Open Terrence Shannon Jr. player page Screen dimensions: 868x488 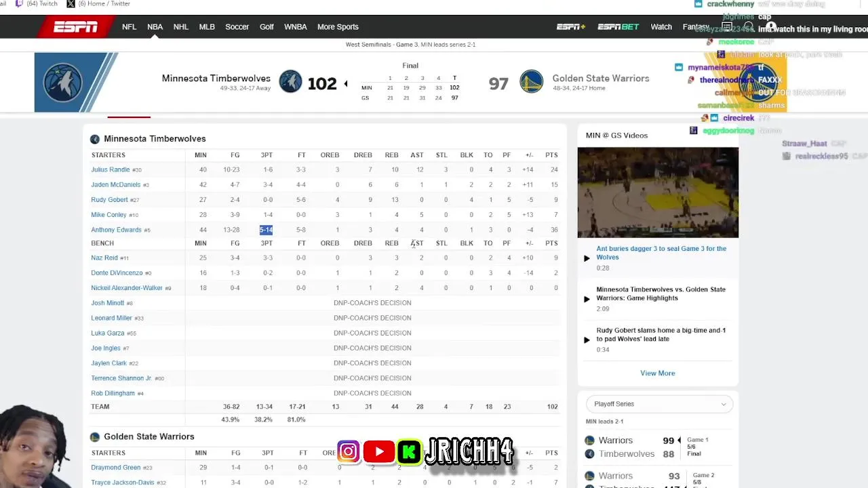(x=121, y=378)
